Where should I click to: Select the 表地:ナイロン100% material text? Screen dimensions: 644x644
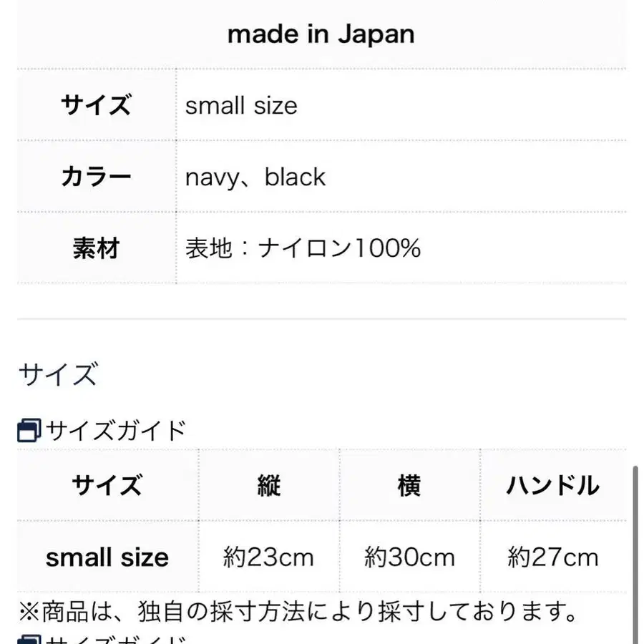(303, 248)
